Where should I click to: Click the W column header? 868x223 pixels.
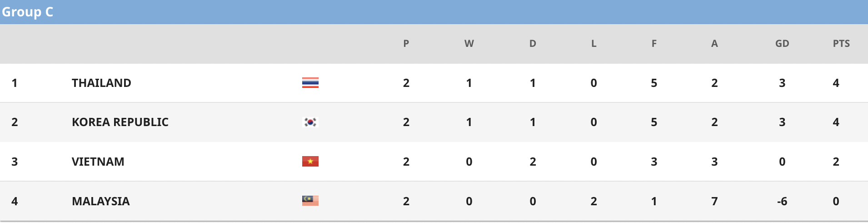pyautogui.click(x=469, y=44)
